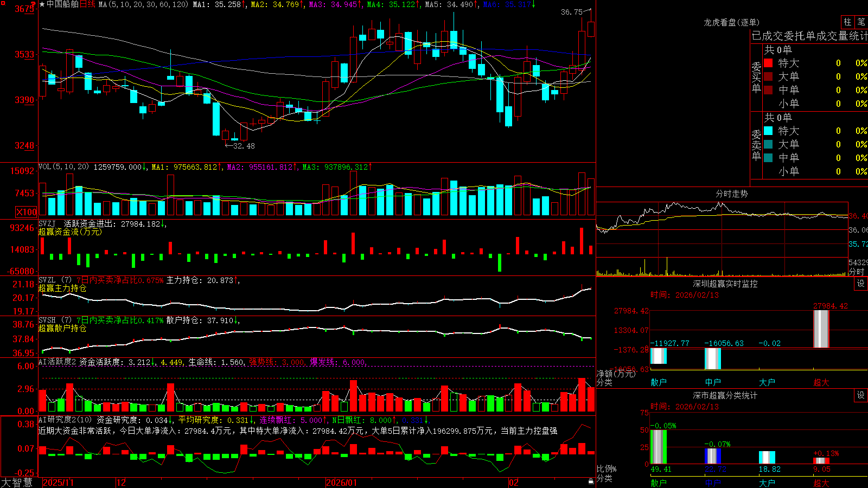
Task: Click the 15092 volume axis label
Action: tap(22, 171)
